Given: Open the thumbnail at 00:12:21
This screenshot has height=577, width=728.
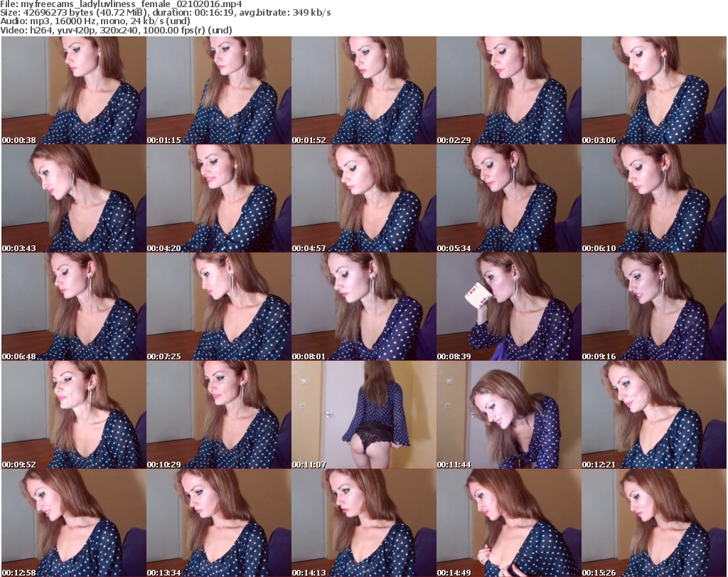Looking at the screenshot, I should pos(654,415).
